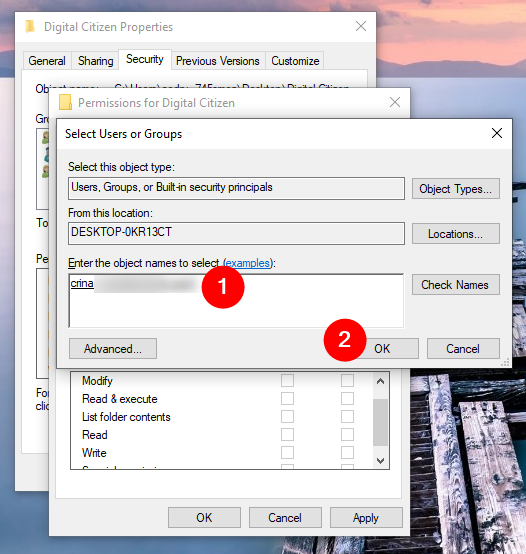Click Apply in the Permissions window
The image size is (526, 554).
pyautogui.click(x=366, y=518)
